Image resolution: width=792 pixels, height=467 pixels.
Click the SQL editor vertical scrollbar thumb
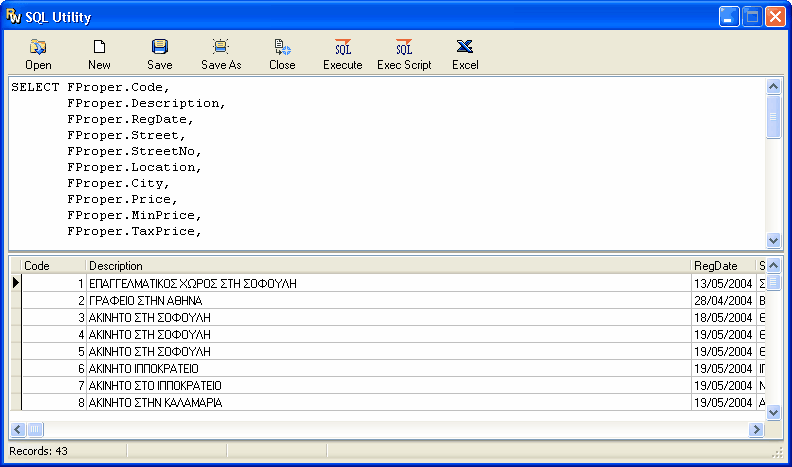(x=773, y=117)
